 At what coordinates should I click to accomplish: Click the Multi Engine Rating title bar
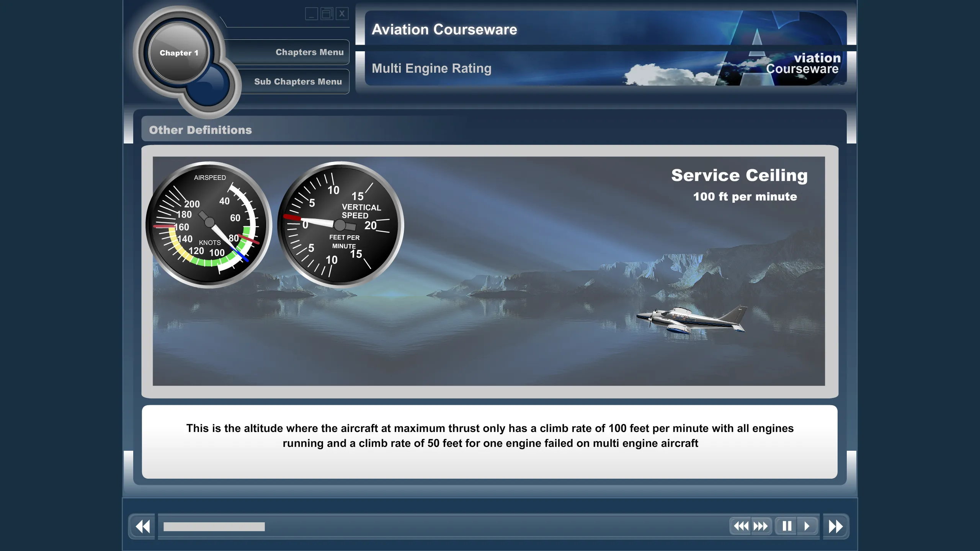[432, 68]
